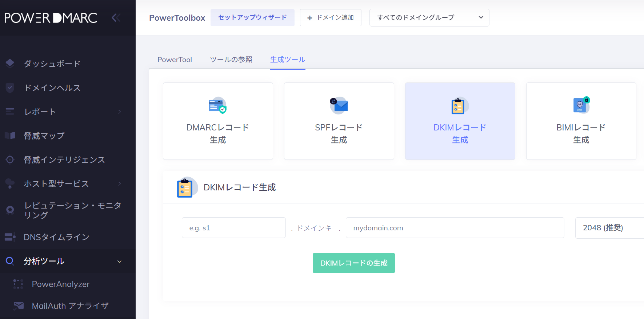Click the MailAuth analyzer envelope icon
Screen dimensions: 644x319
(x=18, y=306)
